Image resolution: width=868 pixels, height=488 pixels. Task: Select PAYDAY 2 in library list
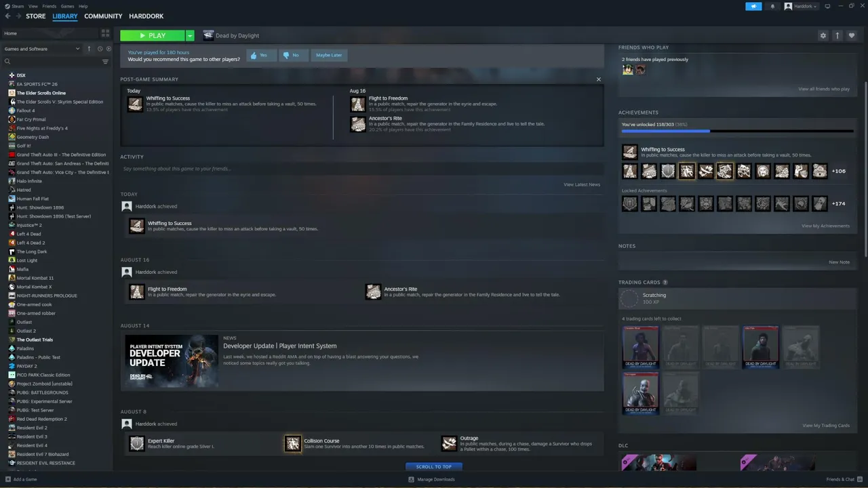click(x=28, y=366)
